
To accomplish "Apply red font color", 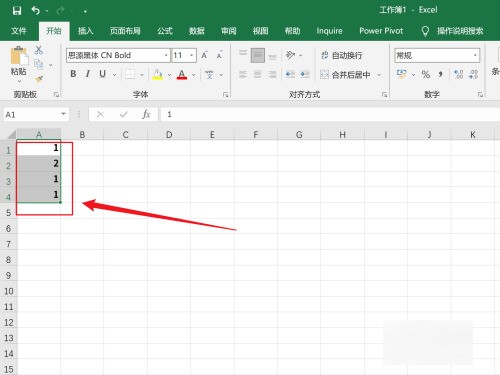I will click(x=182, y=74).
